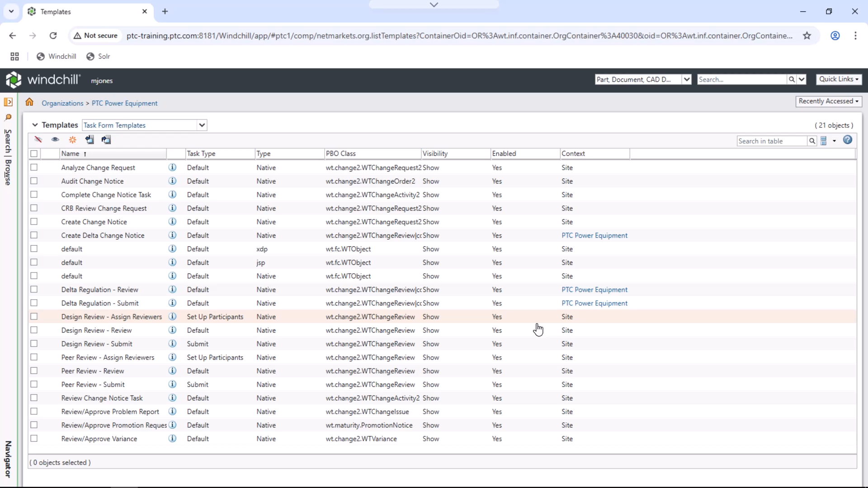The image size is (868, 488).
Task: Open the Recently Accessed dropdown
Action: 828,101
